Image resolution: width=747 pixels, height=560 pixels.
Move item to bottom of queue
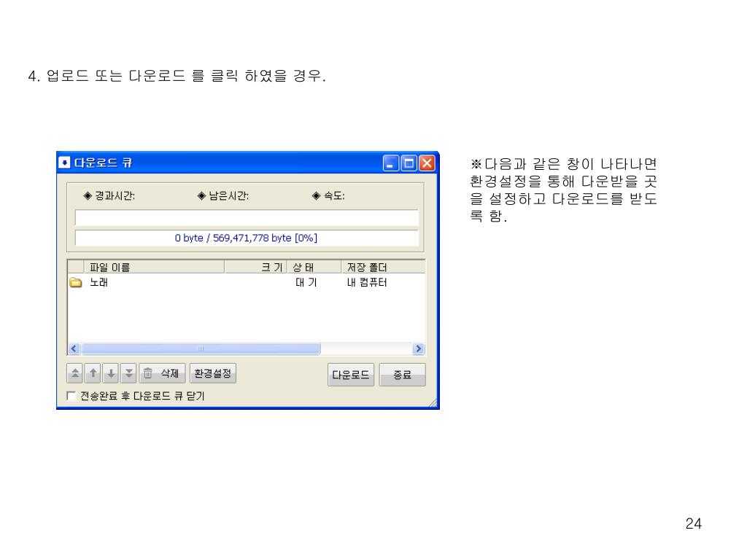click(128, 373)
